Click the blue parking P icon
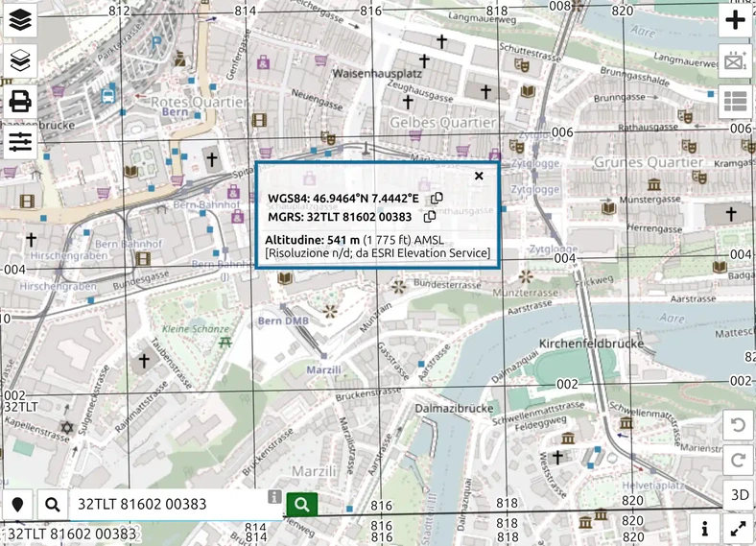 (155, 43)
